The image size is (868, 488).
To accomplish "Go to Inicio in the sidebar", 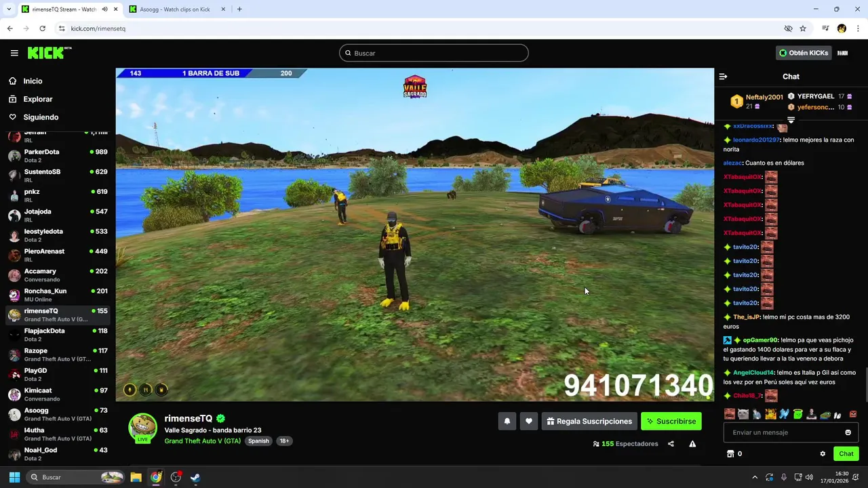I will (33, 81).
